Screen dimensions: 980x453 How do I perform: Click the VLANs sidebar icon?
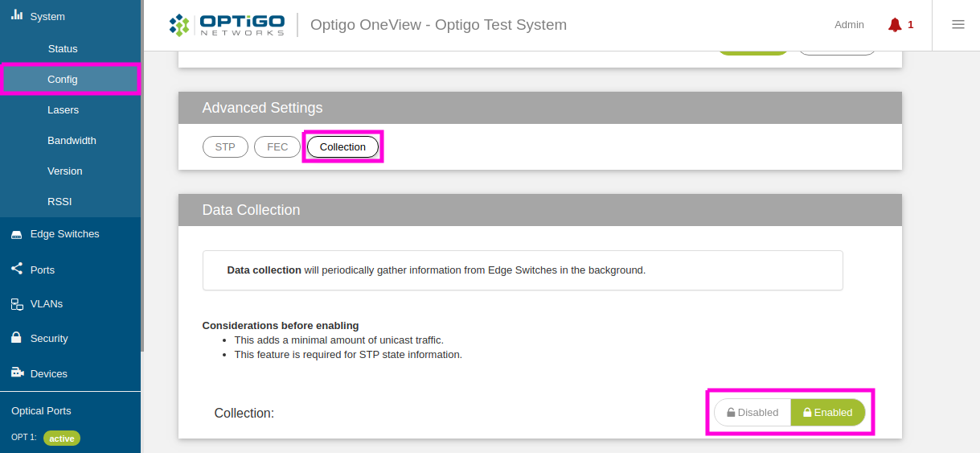point(17,304)
